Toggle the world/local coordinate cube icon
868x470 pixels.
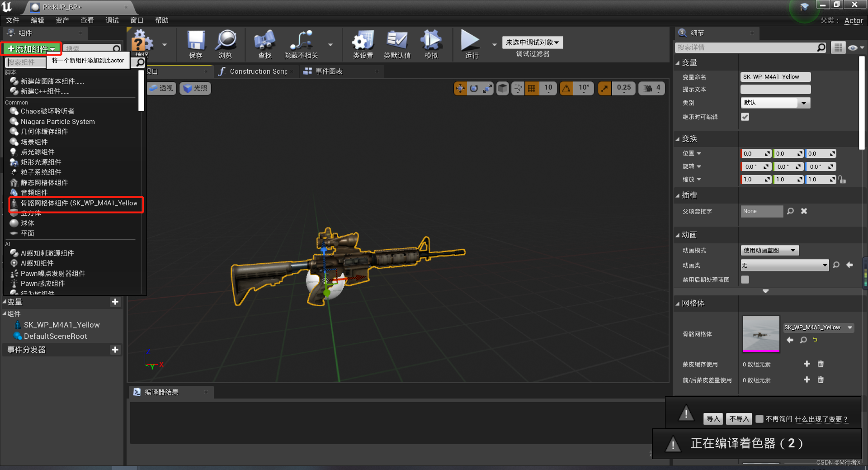pyautogui.click(x=502, y=88)
